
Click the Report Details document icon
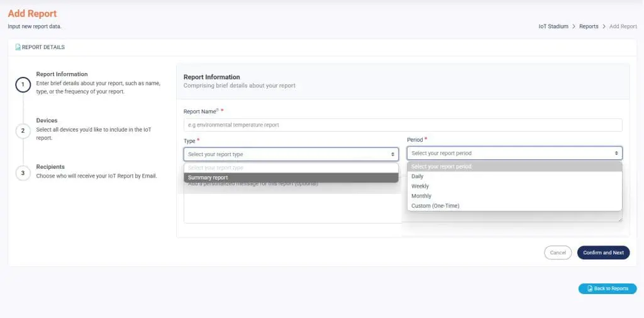[18, 47]
